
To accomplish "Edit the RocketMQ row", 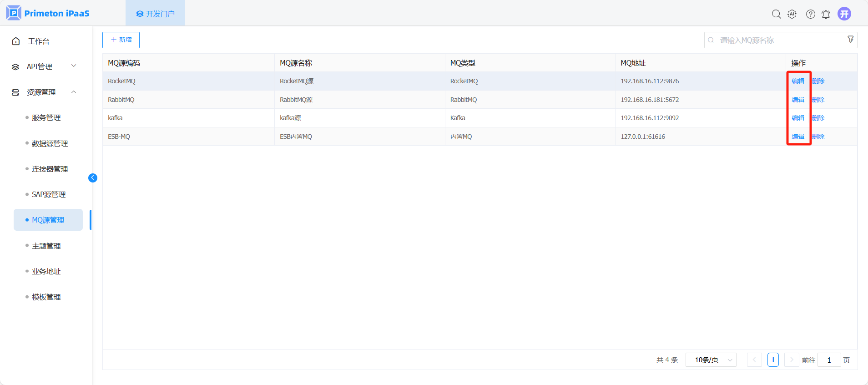I will click(x=797, y=81).
